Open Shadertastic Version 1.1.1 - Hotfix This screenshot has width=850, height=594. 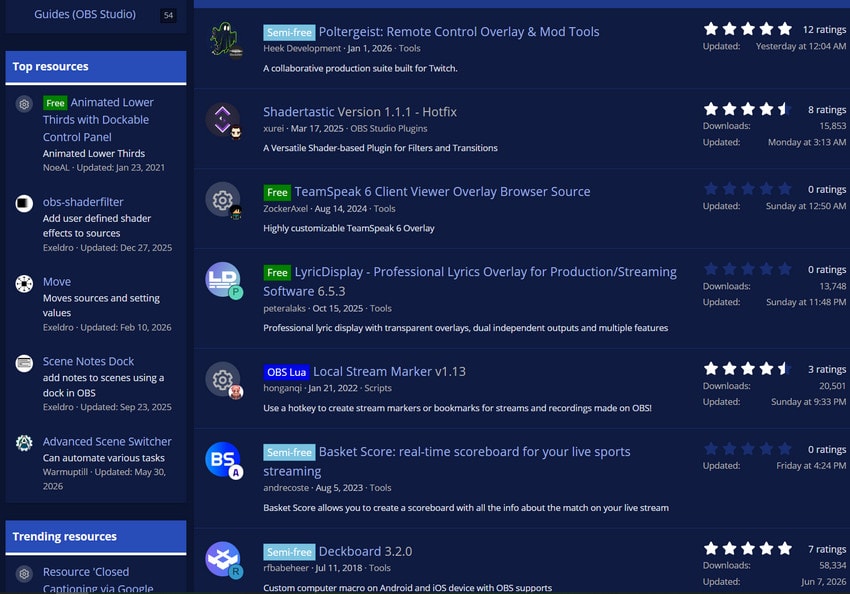click(x=360, y=112)
